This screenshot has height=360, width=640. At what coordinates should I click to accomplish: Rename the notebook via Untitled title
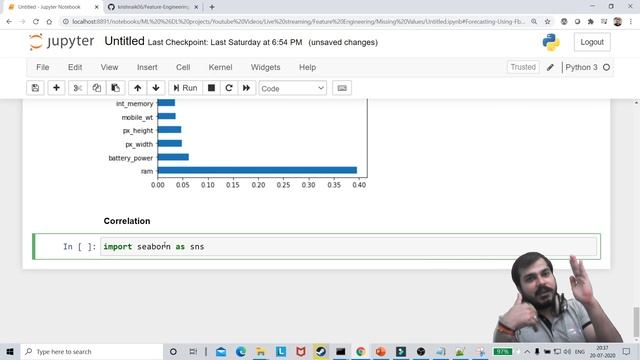124,41
